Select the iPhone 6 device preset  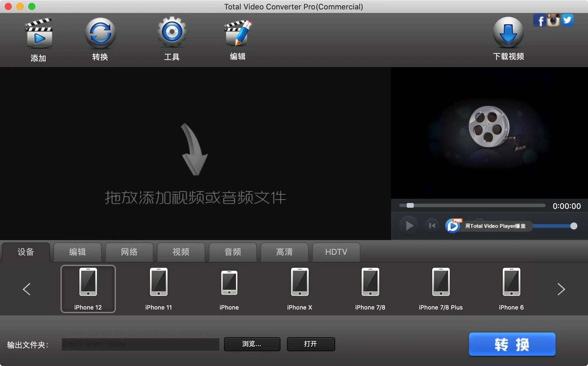pyautogui.click(x=511, y=289)
